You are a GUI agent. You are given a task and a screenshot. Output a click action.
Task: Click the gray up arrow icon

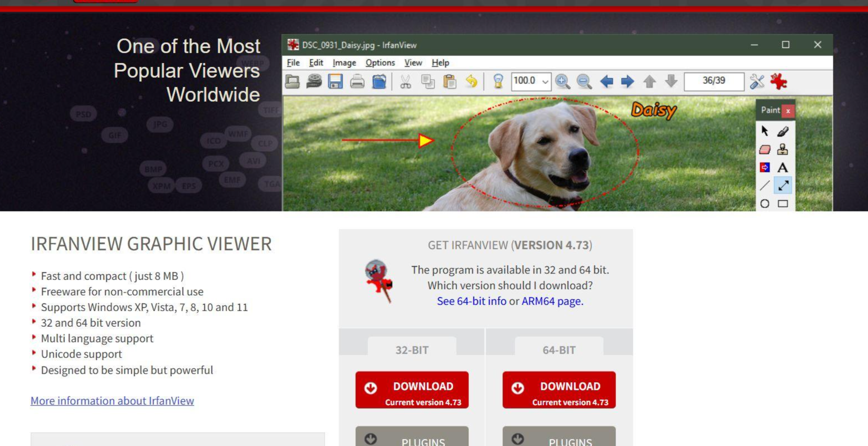[x=649, y=82]
